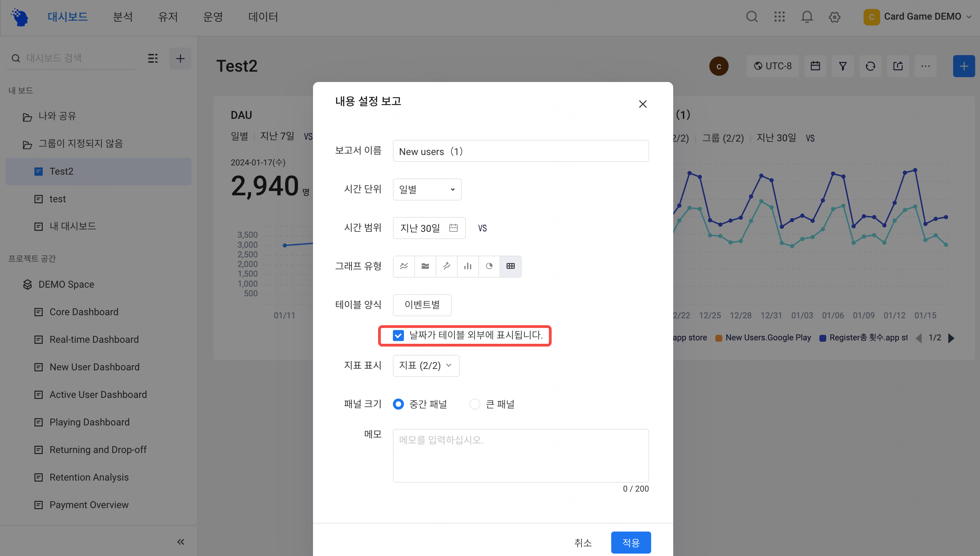
Task: Open UTC-8 timezone selector
Action: point(772,66)
